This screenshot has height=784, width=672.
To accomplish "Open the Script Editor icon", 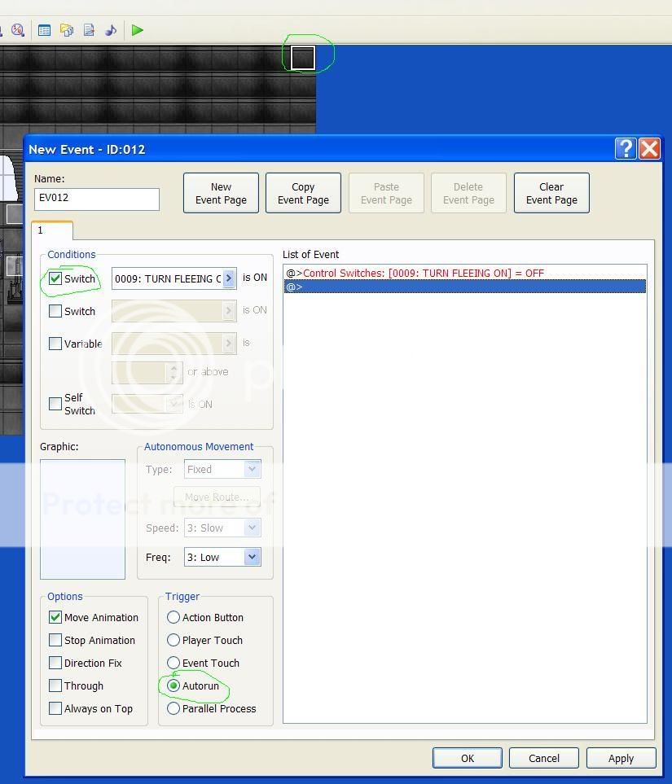I will [x=89, y=30].
